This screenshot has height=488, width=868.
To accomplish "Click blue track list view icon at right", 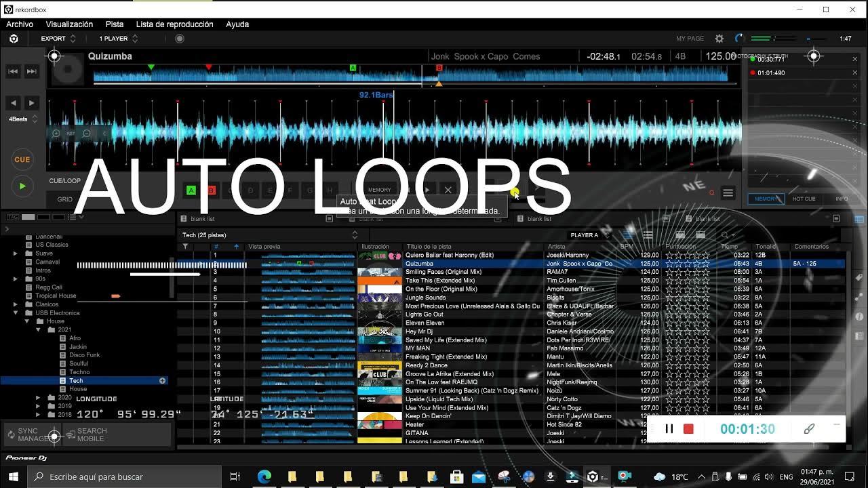I will click(x=859, y=219).
